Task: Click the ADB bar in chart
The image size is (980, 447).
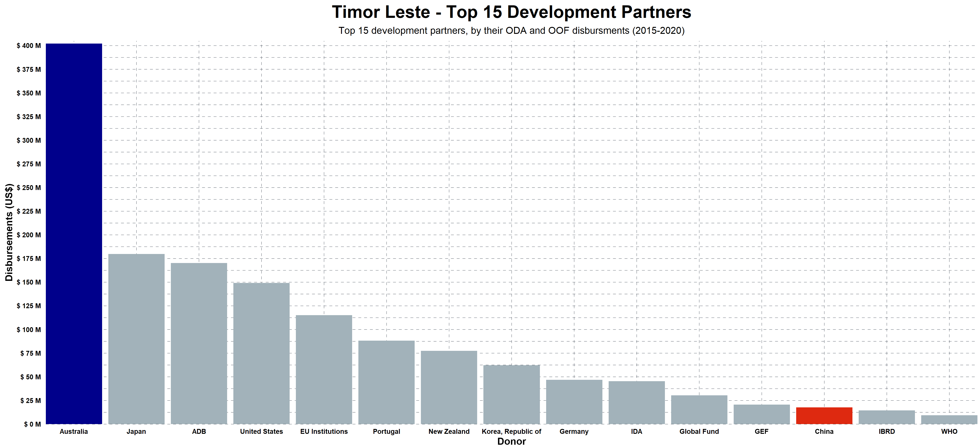Action: tap(199, 343)
